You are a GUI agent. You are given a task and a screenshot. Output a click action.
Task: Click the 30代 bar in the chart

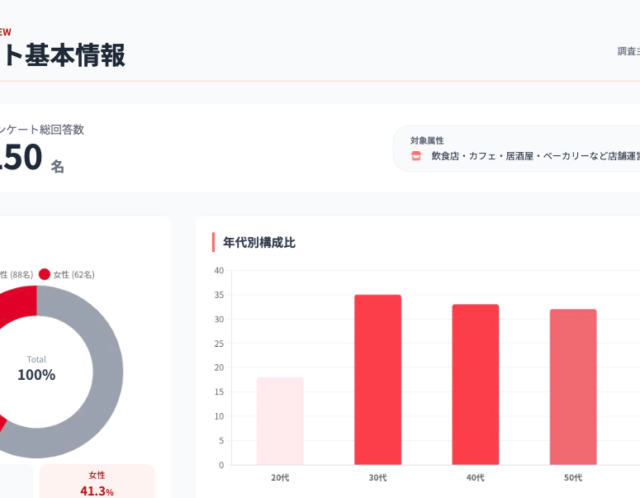pos(378,379)
